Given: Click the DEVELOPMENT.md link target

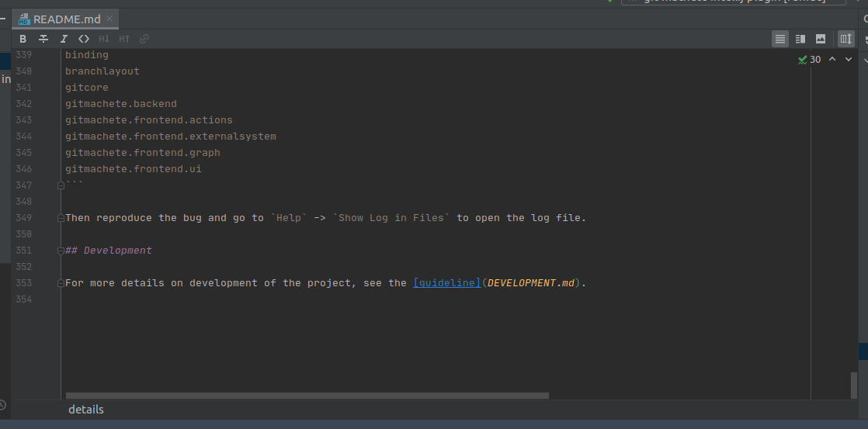Looking at the screenshot, I should (531, 283).
